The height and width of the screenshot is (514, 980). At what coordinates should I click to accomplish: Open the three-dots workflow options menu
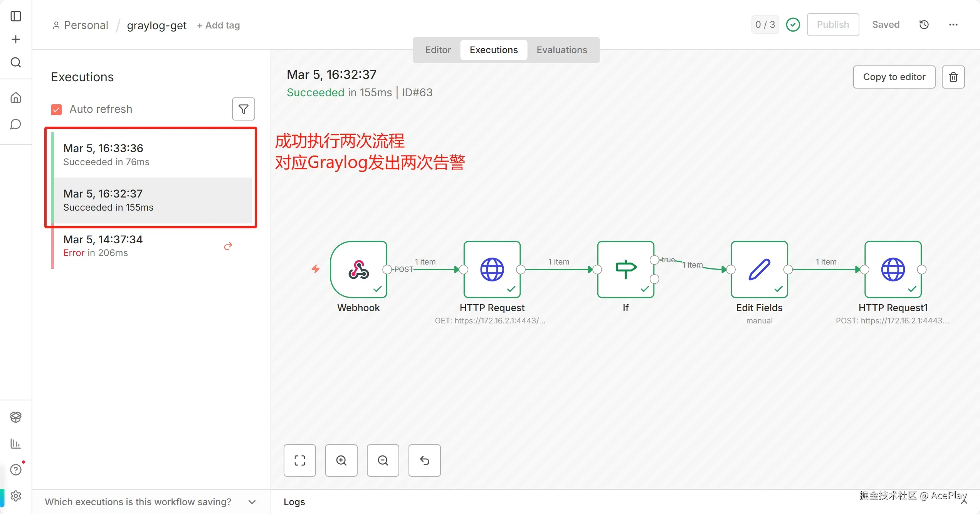[x=953, y=25]
